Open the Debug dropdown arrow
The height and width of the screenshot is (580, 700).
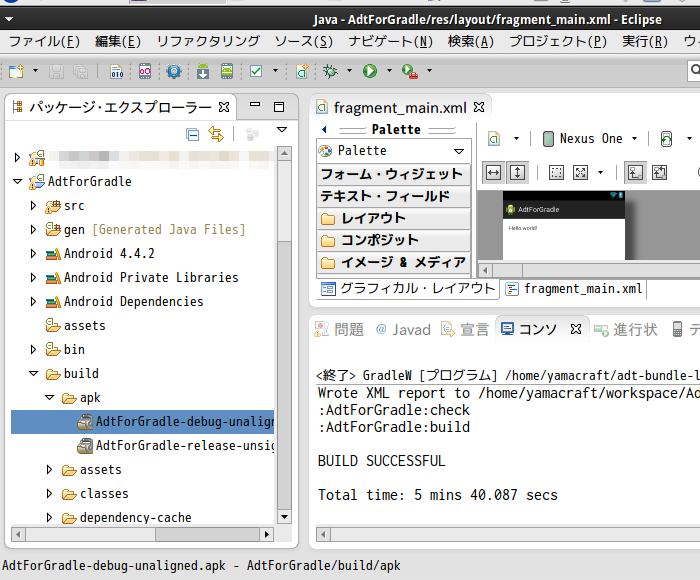point(349,71)
